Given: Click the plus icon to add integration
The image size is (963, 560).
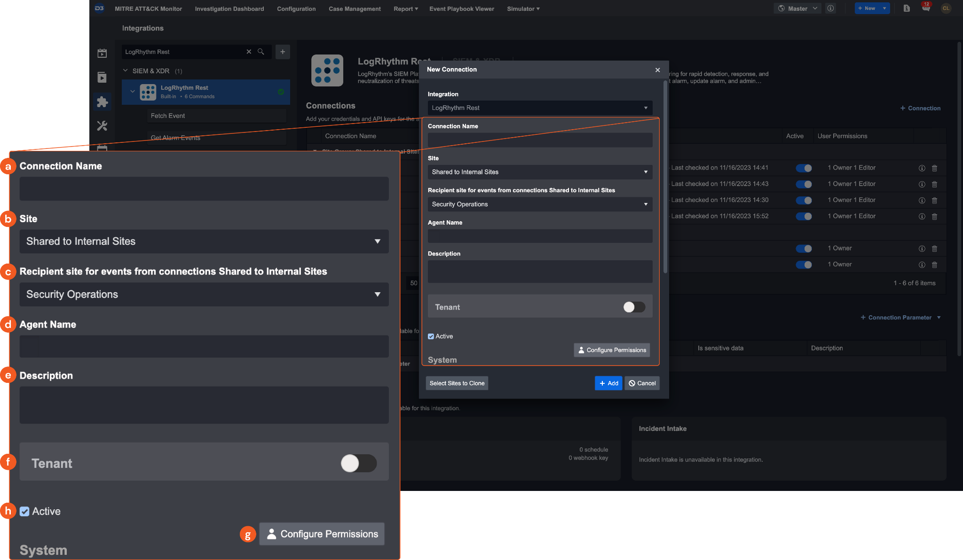Looking at the screenshot, I should (283, 52).
